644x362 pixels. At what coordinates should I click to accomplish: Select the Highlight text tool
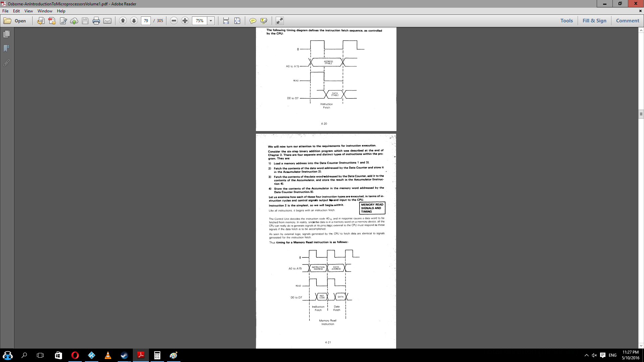(x=264, y=21)
